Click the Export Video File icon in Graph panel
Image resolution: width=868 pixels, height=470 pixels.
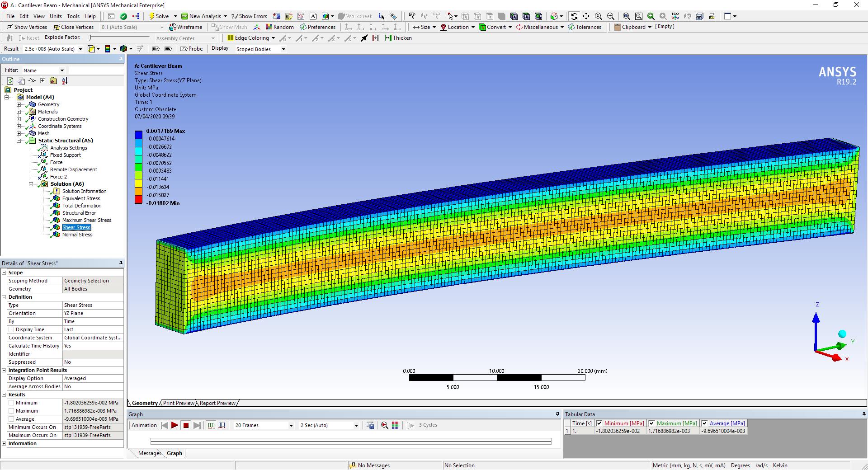370,425
